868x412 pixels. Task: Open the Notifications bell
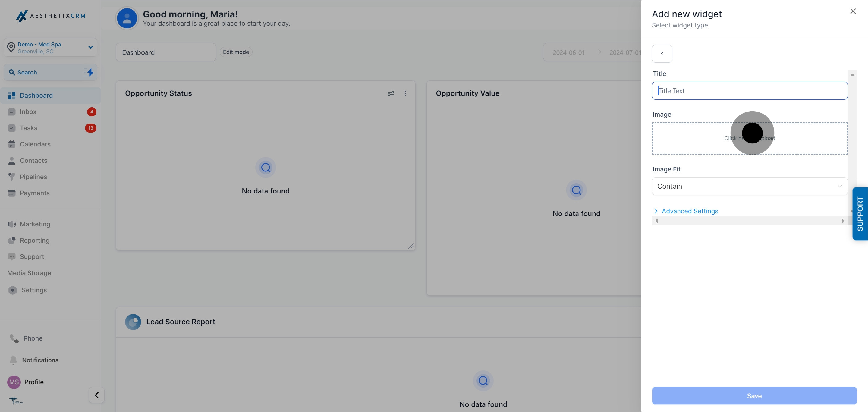tap(13, 360)
